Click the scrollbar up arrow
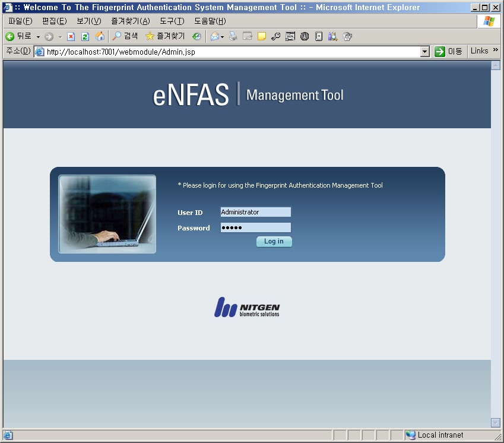 coord(495,65)
